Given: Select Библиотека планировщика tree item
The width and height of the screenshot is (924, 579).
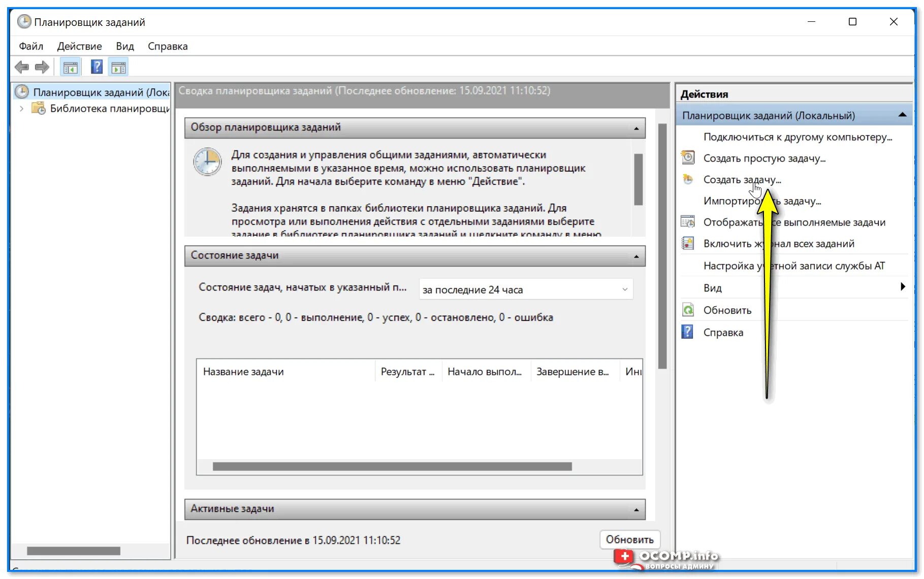Looking at the screenshot, I should (x=110, y=108).
